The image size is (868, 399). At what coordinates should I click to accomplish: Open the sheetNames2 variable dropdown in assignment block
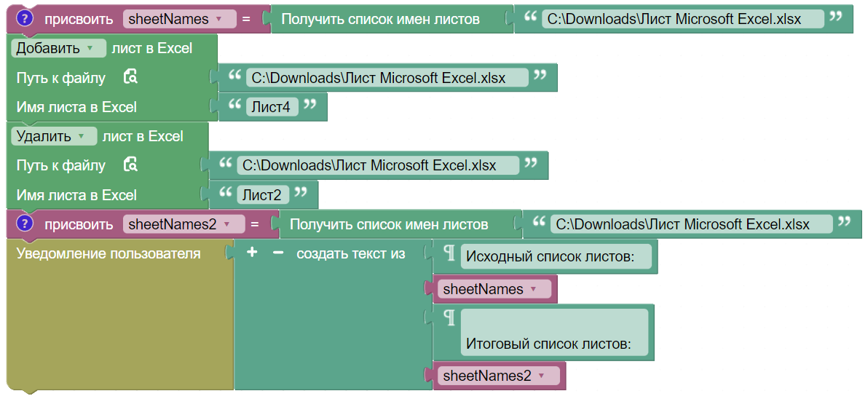point(184,224)
